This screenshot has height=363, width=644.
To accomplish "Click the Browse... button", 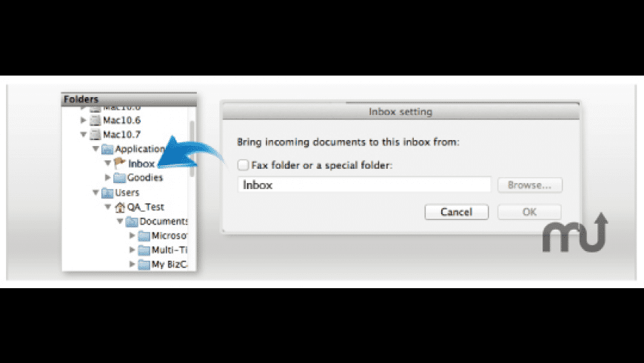I will [530, 185].
